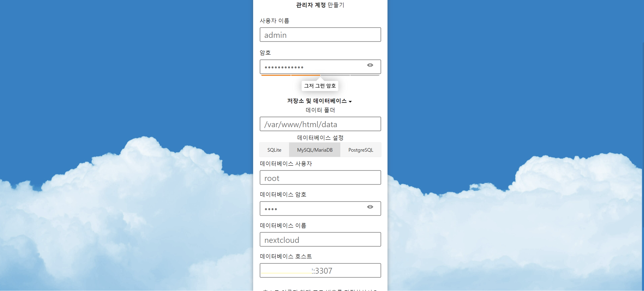Select SQLite database type

pos(274,150)
